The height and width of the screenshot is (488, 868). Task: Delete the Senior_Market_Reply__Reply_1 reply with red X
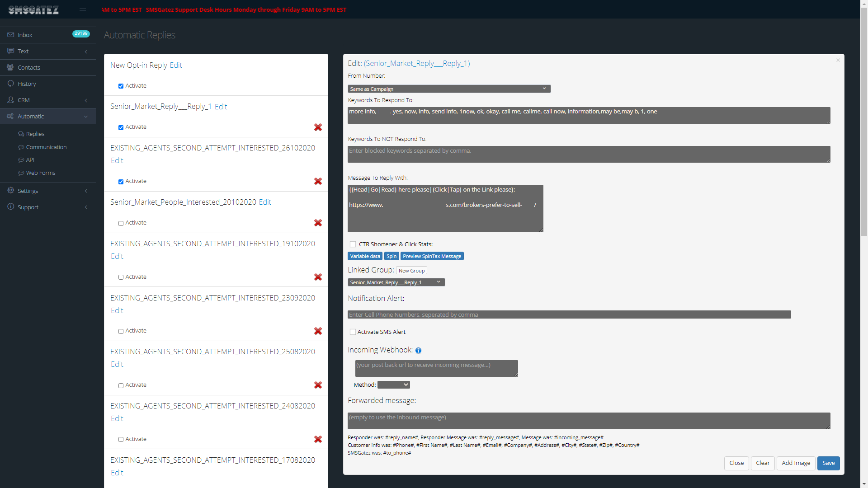point(318,127)
